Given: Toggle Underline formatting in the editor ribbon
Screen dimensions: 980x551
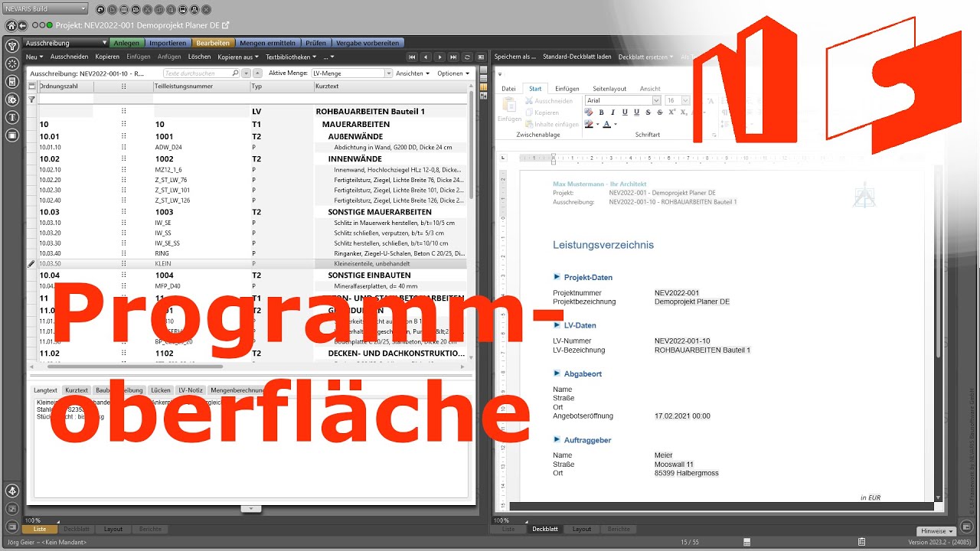Looking at the screenshot, I should click(x=625, y=112).
